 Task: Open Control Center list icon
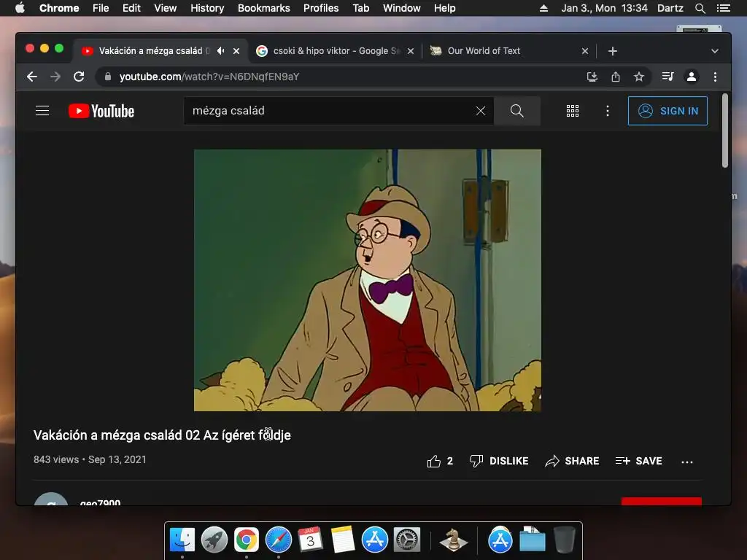tap(723, 8)
